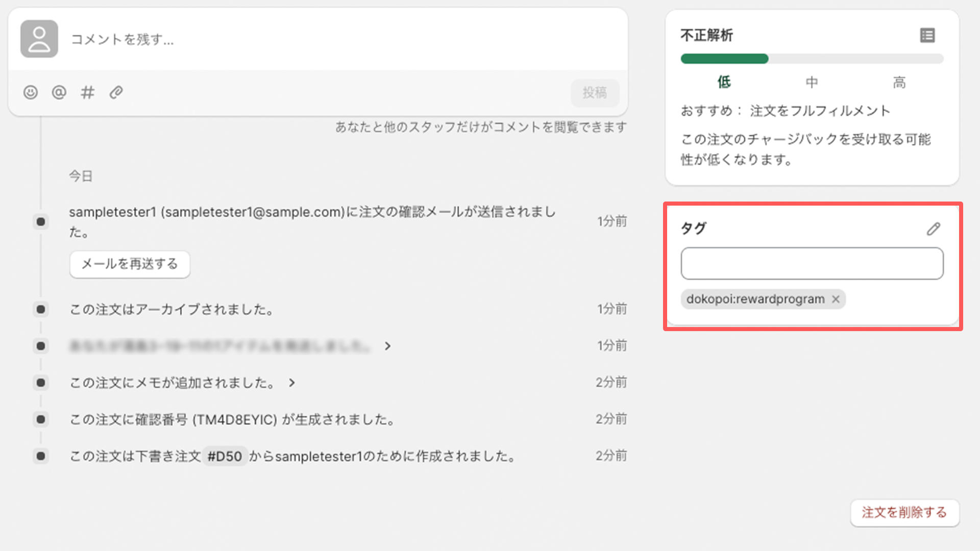Click the tag input field
The image size is (980, 551).
click(x=812, y=263)
